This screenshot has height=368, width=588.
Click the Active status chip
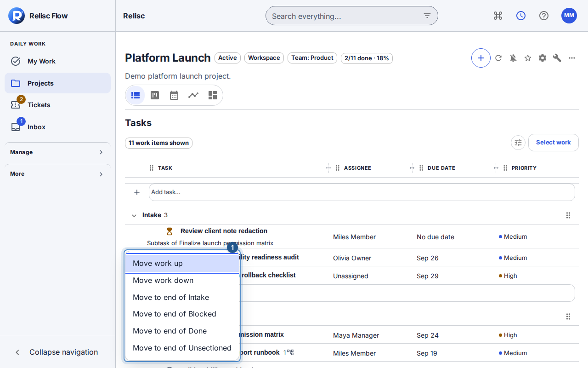coord(227,58)
